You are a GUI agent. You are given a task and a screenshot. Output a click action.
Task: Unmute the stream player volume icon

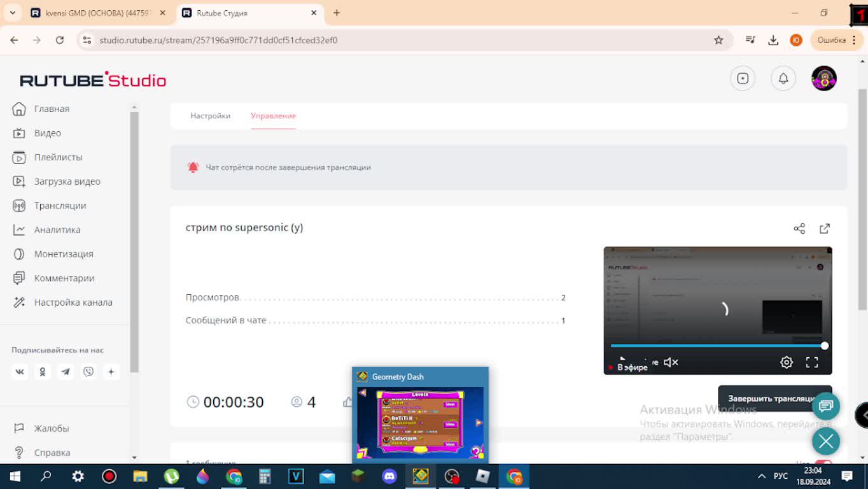coord(671,362)
